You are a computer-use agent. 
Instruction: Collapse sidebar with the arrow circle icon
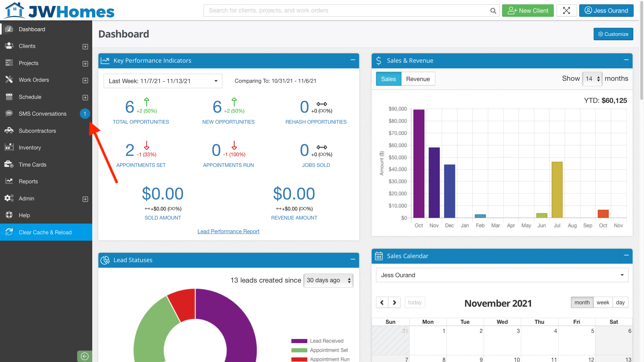[85, 356]
